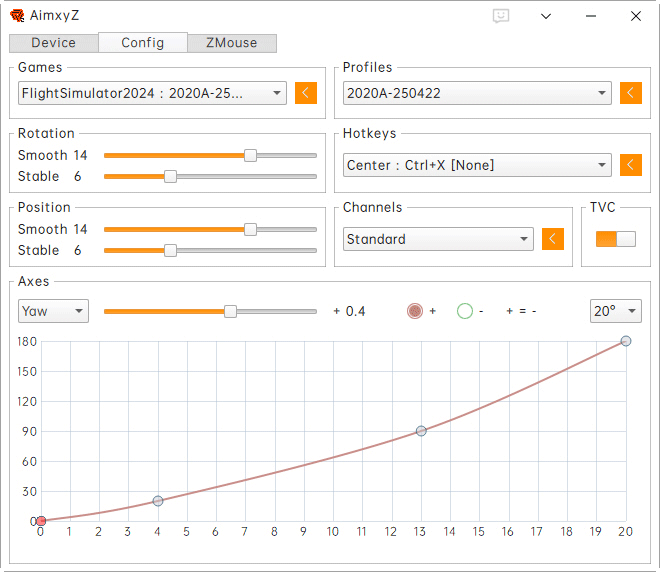Click the AimxyZ app logo icon
The width and height of the screenshot is (660, 572).
coord(17,16)
